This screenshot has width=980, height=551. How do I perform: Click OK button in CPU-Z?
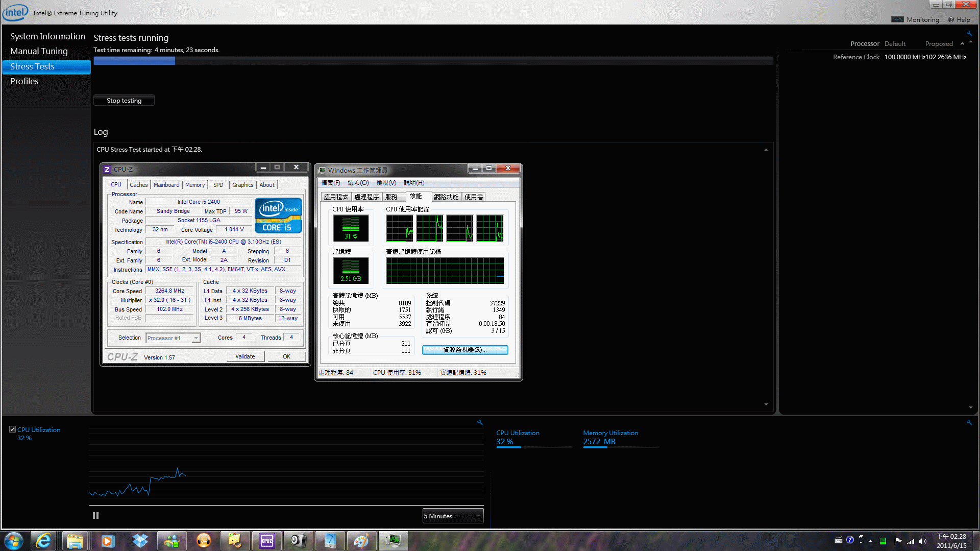click(x=287, y=356)
